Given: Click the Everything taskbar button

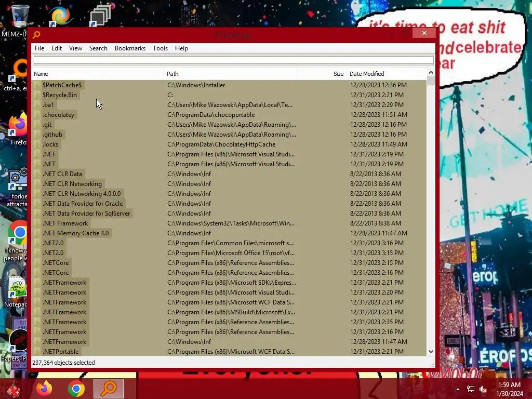Looking at the screenshot, I should tap(109, 389).
